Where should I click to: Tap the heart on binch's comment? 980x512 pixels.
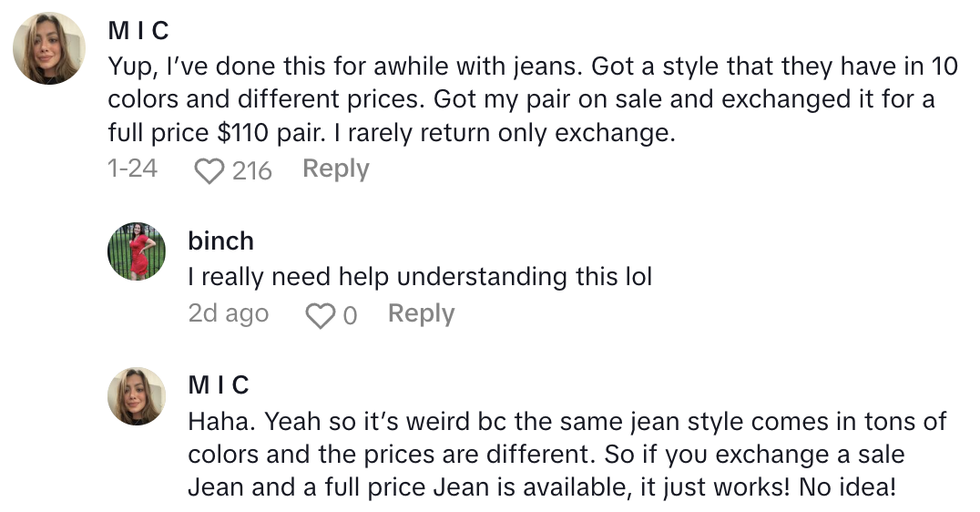click(319, 316)
